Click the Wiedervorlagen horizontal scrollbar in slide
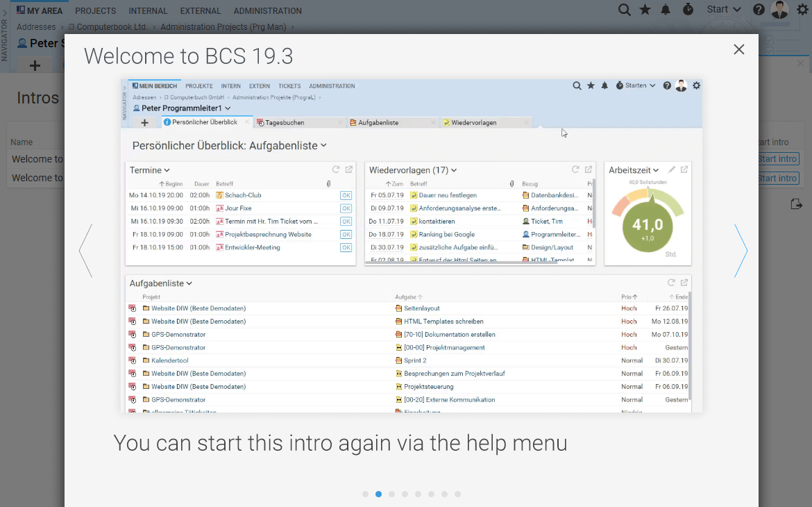This screenshot has height=507, width=812. click(x=462, y=263)
